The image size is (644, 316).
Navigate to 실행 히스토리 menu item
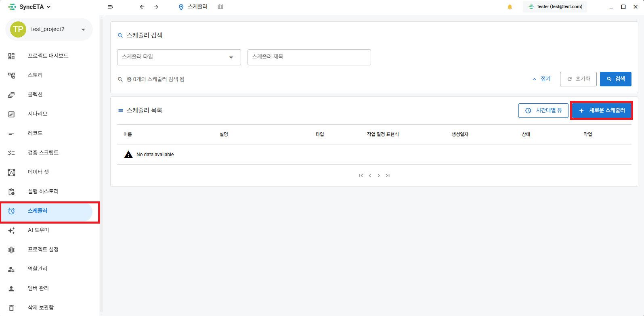point(43,191)
